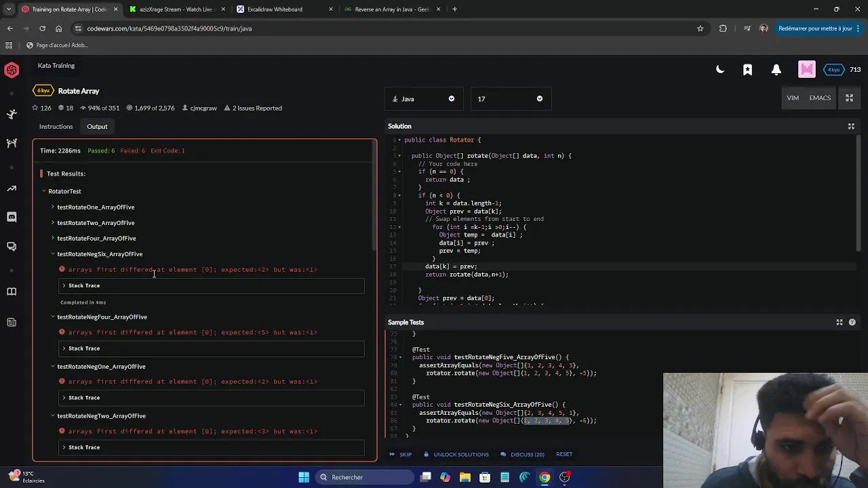Open Page d'accueil Adobe bookmark

[x=57, y=45]
